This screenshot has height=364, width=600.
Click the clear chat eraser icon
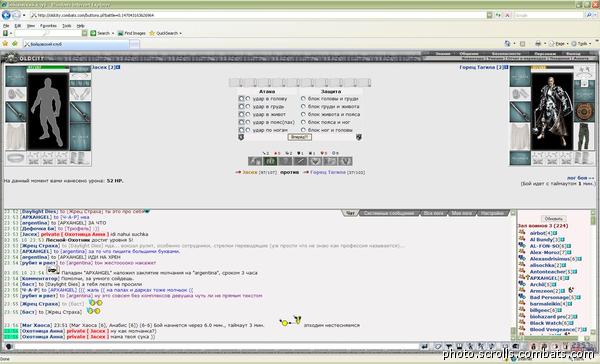coord(438,346)
